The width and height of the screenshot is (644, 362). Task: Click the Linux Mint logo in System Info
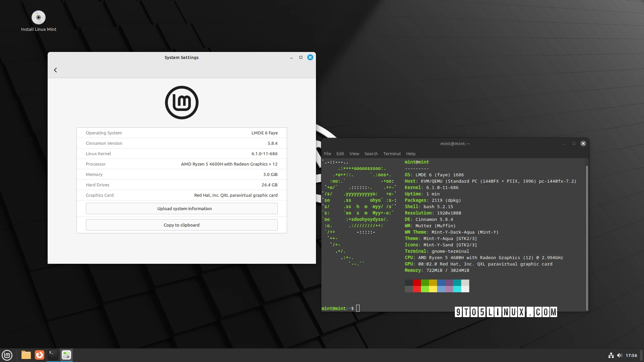(181, 102)
